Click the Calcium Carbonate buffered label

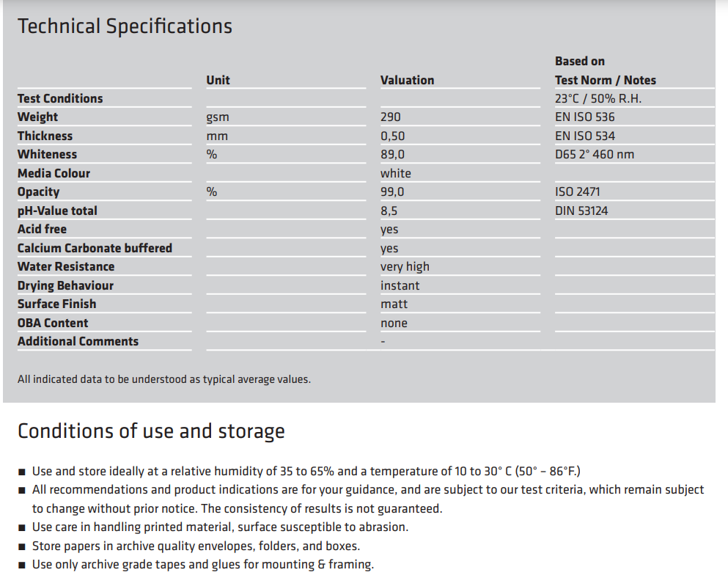click(x=95, y=248)
